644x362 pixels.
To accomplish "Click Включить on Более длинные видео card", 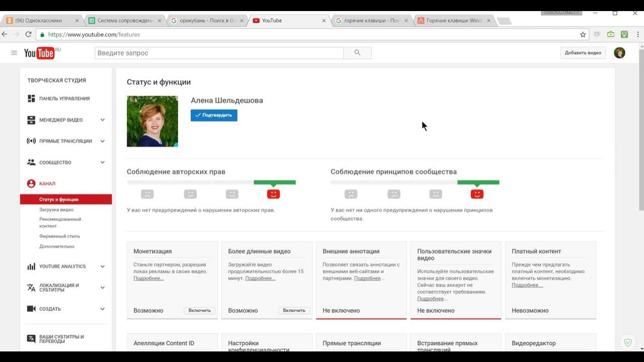I will click(294, 311).
